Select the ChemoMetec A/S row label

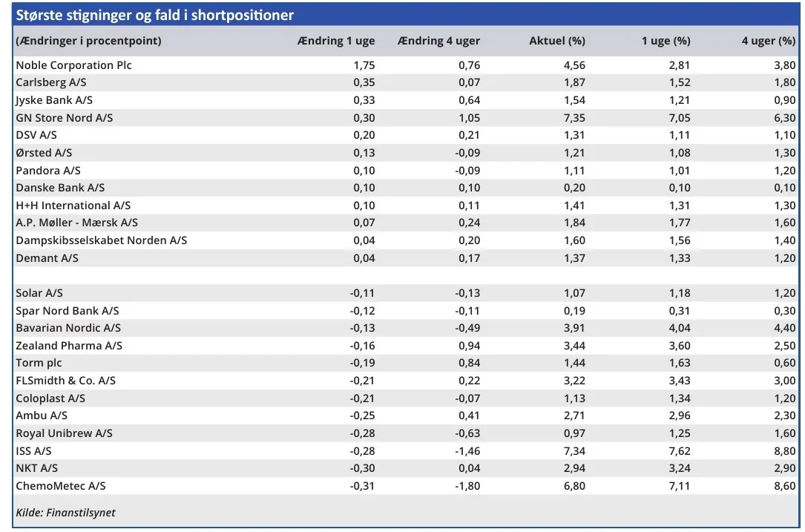(x=61, y=486)
